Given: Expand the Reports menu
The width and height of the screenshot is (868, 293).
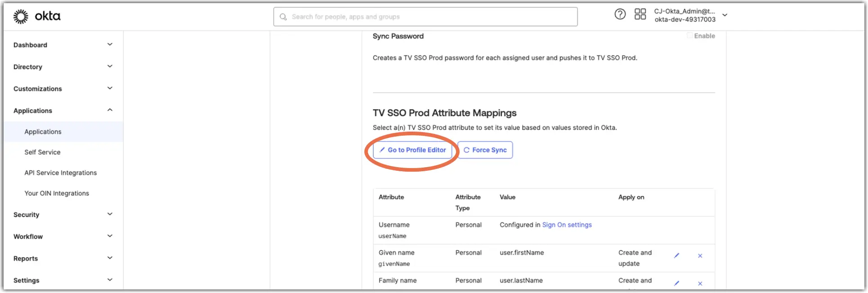Looking at the screenshot, I should [x=63, y=258].
